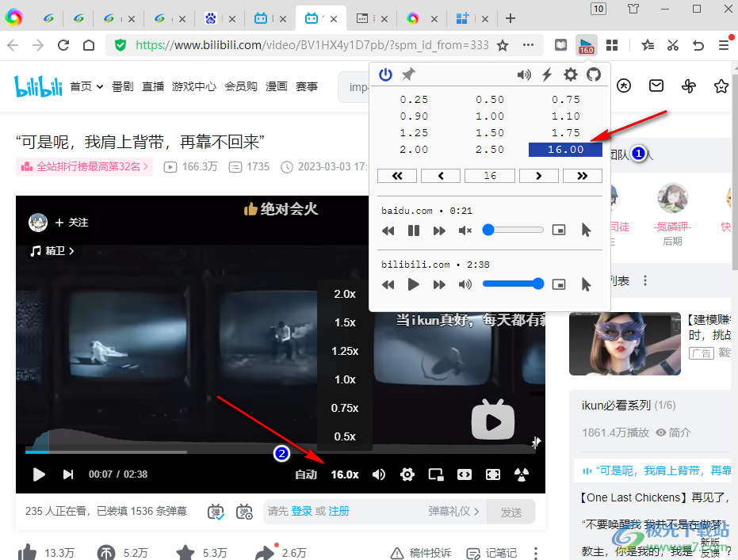This screenshot has height=560, width=738.
Task: Play the video with bottom-left play button
Action: 39,474
